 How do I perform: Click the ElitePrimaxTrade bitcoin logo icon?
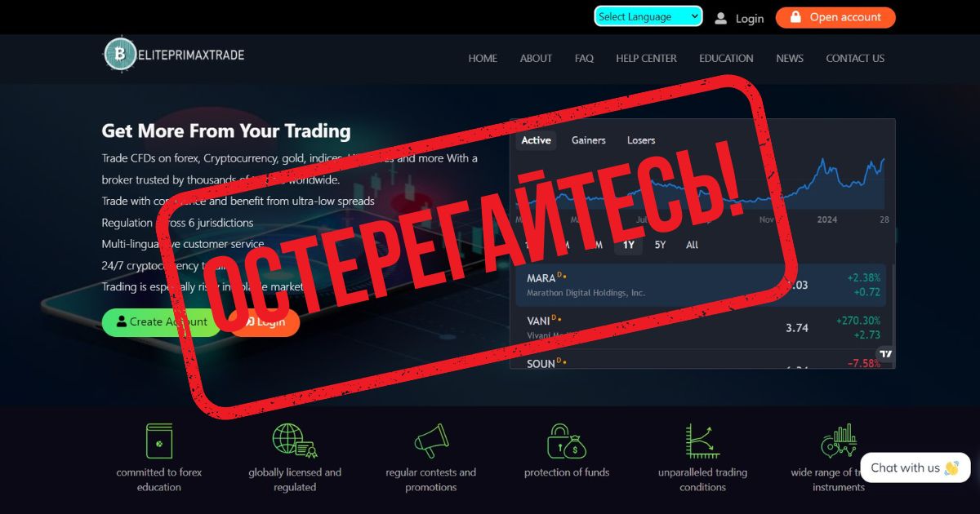click(x=120, y=53)
